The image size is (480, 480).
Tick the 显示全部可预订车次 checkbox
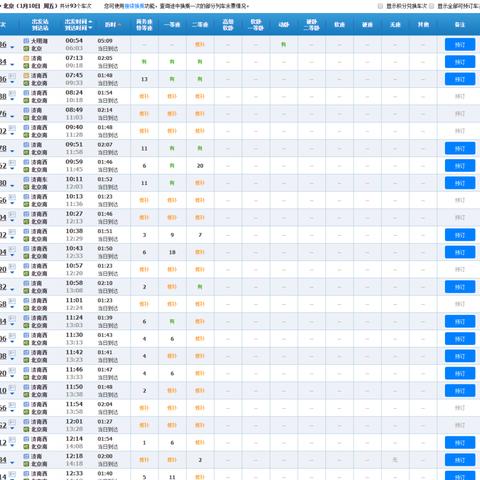pyautogui.click(x=432, y=6)
